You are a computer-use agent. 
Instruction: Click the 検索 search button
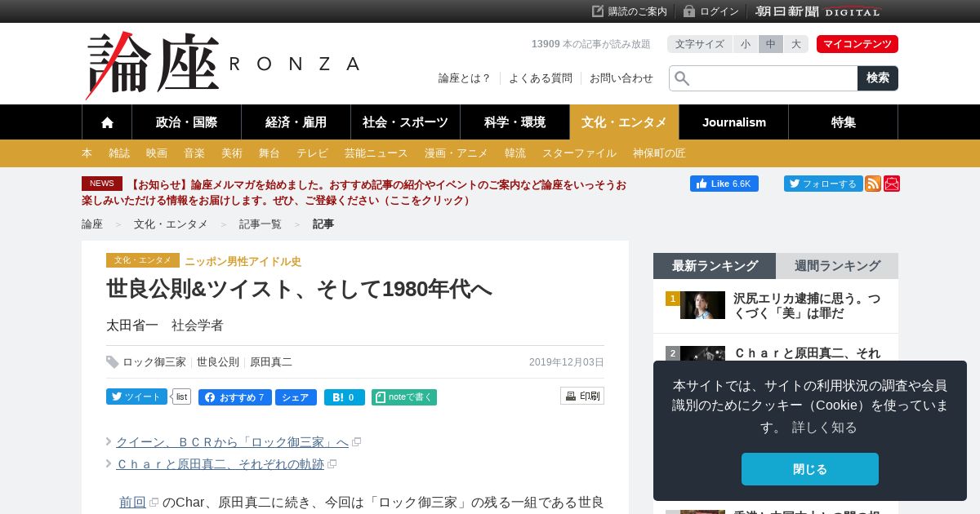[878, 78]
